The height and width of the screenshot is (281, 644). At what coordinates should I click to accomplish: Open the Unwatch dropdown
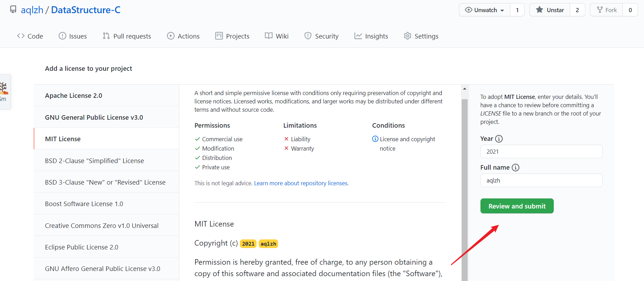pyautogui.click(x=485, y=10)
